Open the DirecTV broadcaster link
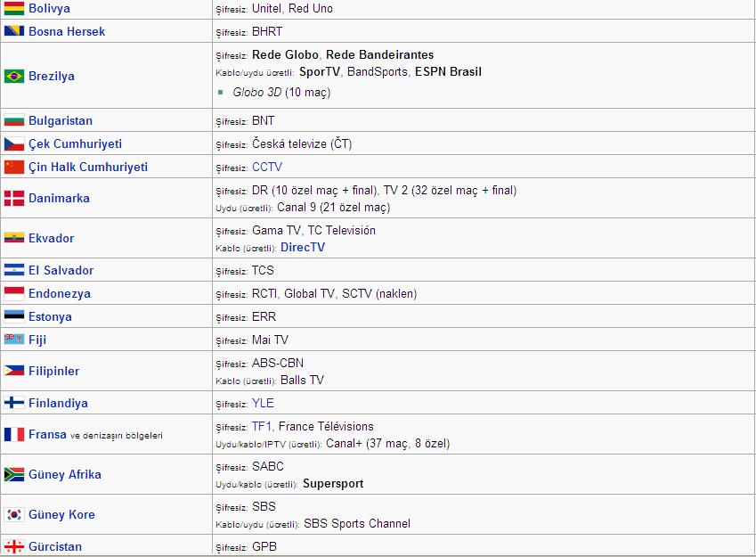Screen dimensions: 756x557 tap(303, 247)
